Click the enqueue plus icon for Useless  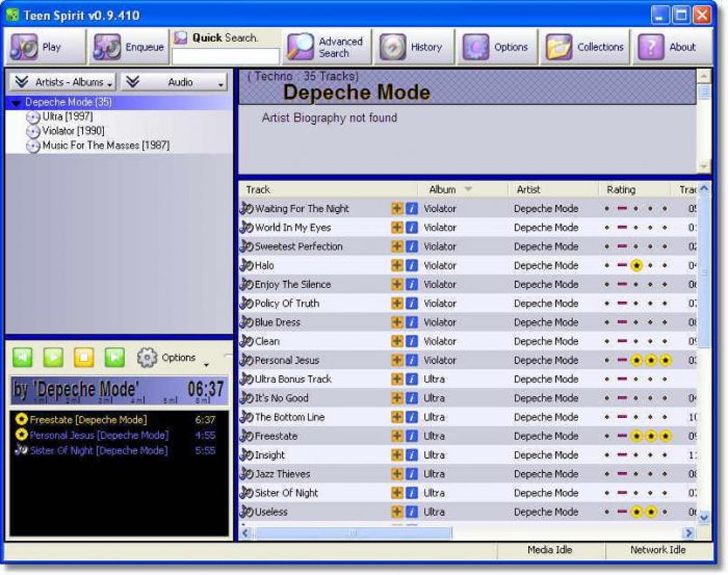click(x=397, y=512)
